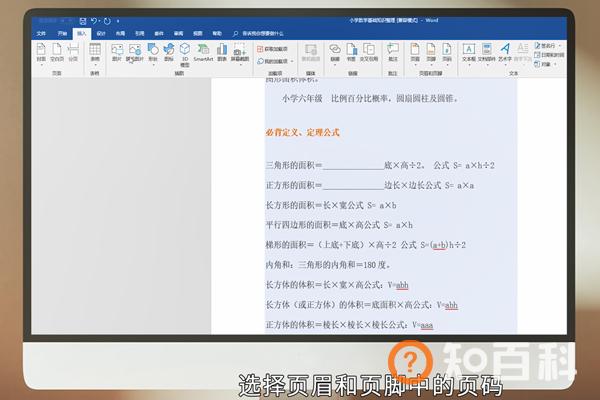Open the Screenshot (屏幕截图) dropdown
This screenshot has height=400, width=600.
click(240, 54)
